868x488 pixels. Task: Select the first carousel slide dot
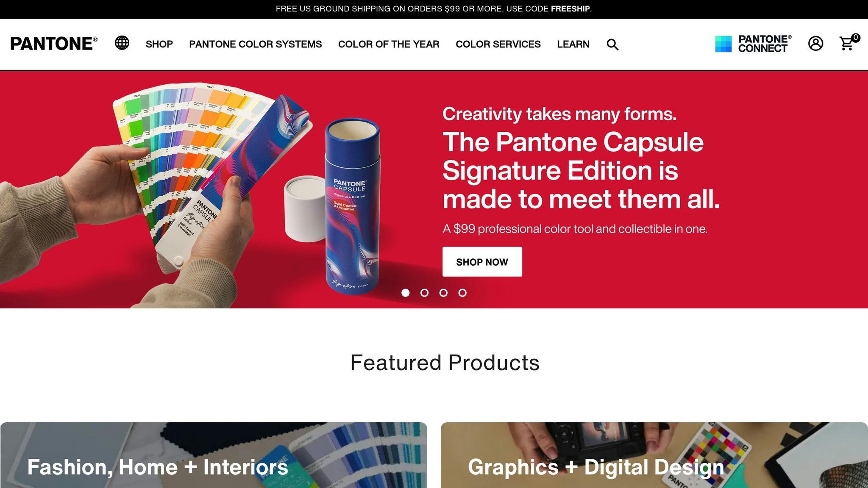405,293
